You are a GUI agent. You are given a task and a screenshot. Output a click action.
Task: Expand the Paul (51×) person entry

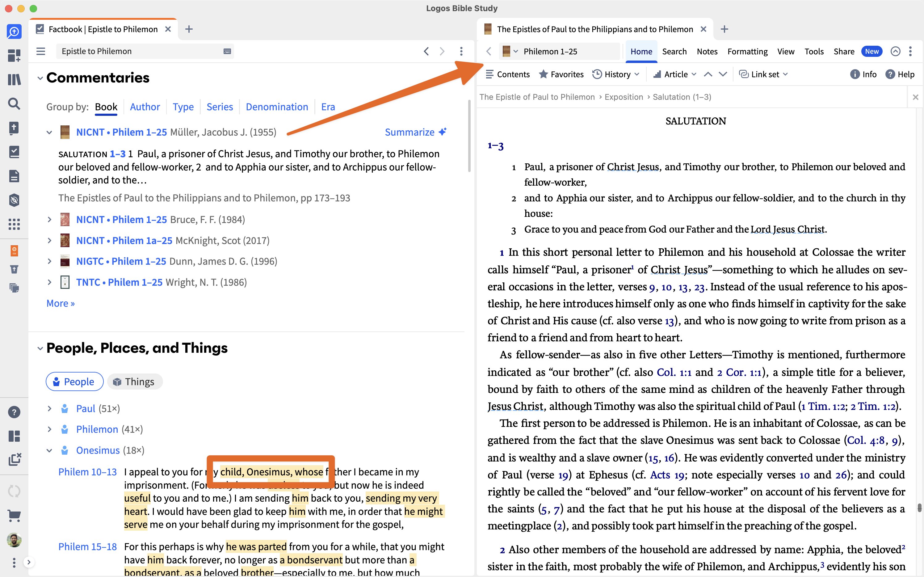coord(49,408)
